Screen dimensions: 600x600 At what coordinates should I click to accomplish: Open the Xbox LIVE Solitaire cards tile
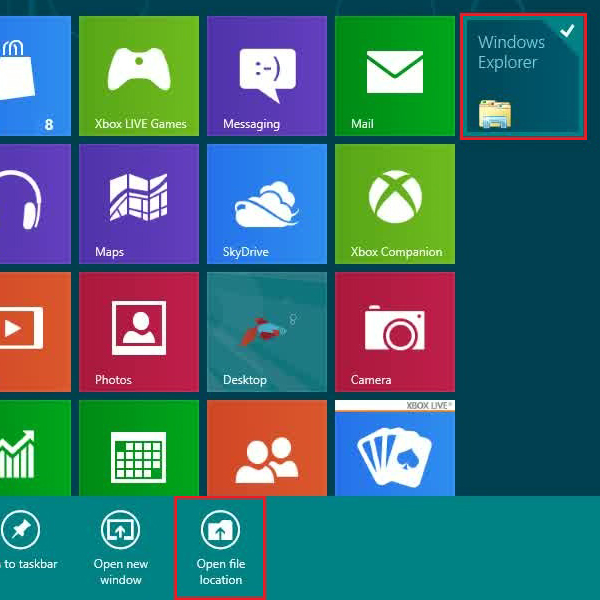coord(395,448)
